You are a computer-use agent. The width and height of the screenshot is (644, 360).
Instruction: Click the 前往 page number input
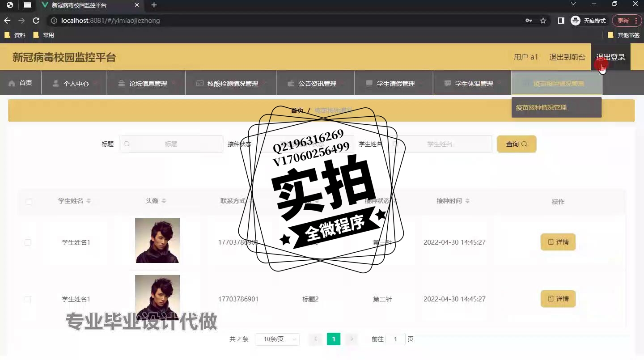pyautogui.click(x=395, y=339)
